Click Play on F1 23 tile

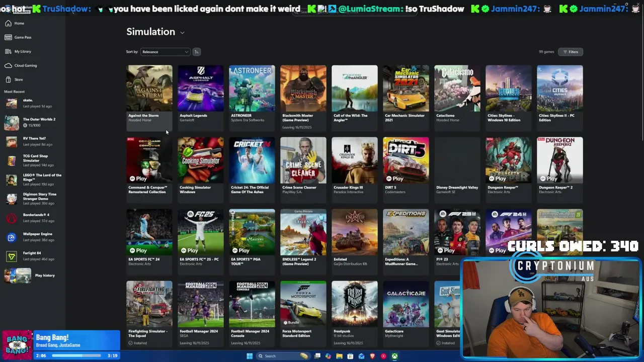446,250
